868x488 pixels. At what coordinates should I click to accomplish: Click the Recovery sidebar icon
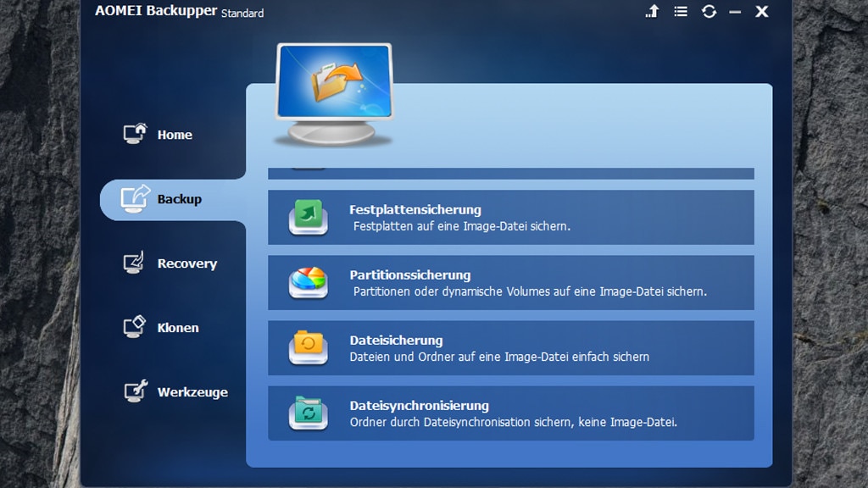point(134,263)
